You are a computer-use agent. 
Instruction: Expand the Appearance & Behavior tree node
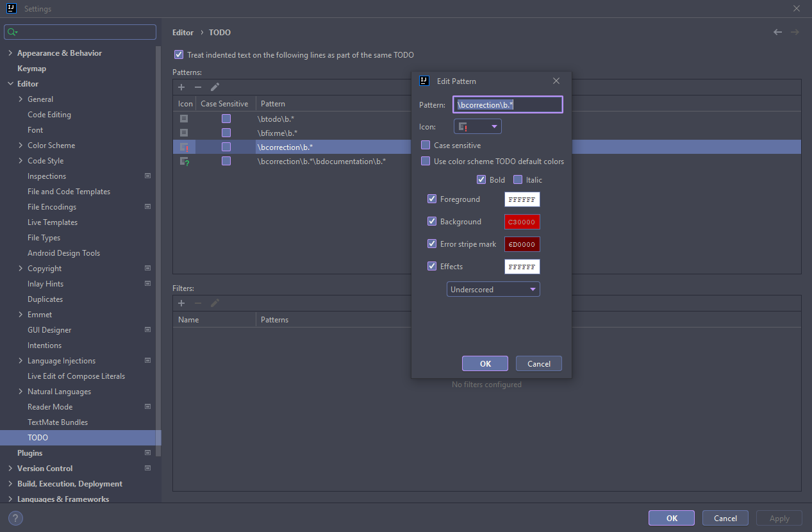(x=10, y=53)
